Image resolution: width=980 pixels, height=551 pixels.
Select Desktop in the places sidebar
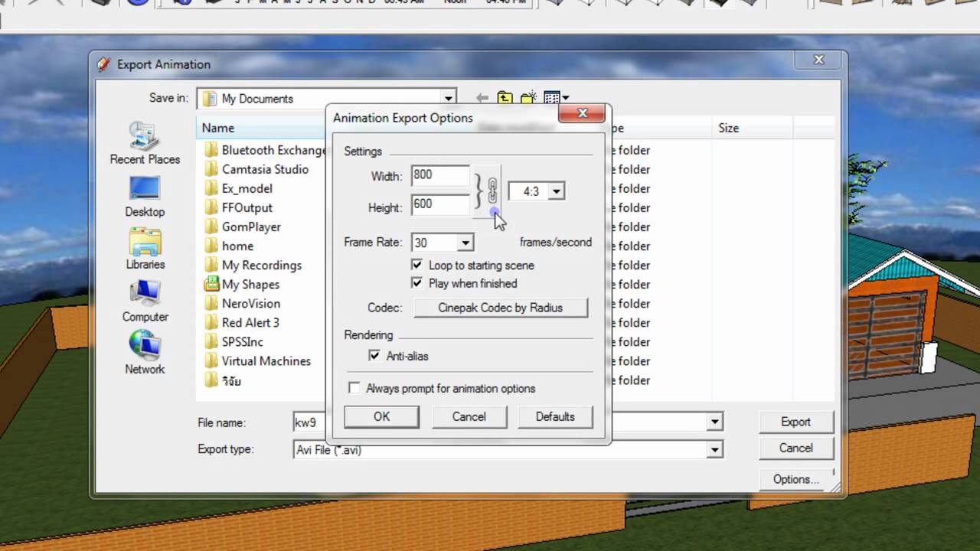tap(145, 196)
